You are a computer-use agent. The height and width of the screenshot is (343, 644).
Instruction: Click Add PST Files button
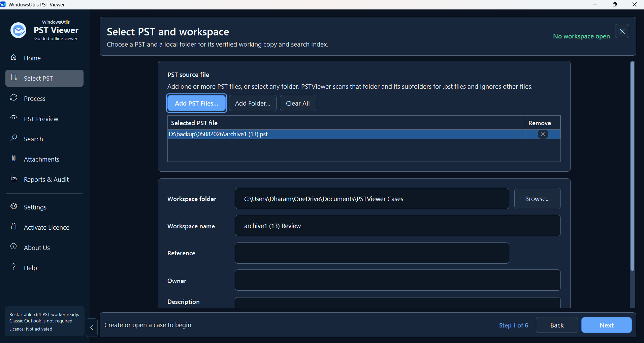coord(197,103)
